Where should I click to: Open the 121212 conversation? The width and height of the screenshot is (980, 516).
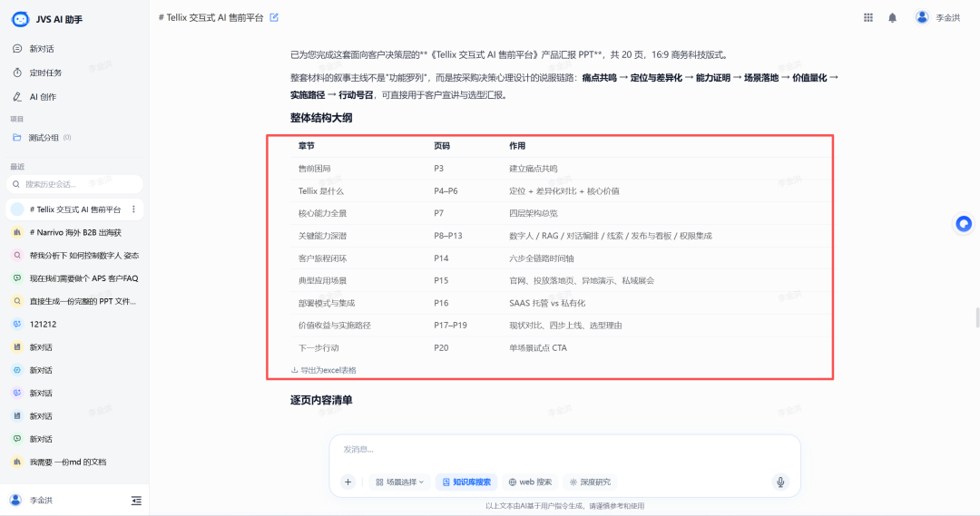tap(43, 325)
